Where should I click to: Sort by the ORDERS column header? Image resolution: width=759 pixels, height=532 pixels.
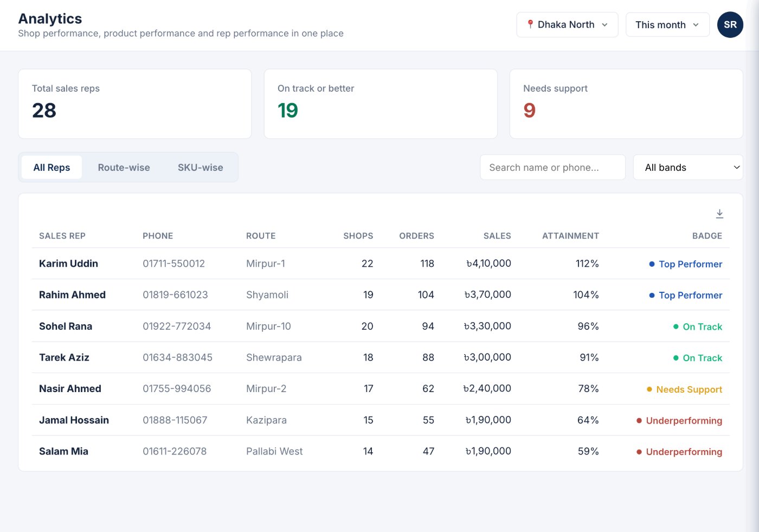click(x=416, y=236)
